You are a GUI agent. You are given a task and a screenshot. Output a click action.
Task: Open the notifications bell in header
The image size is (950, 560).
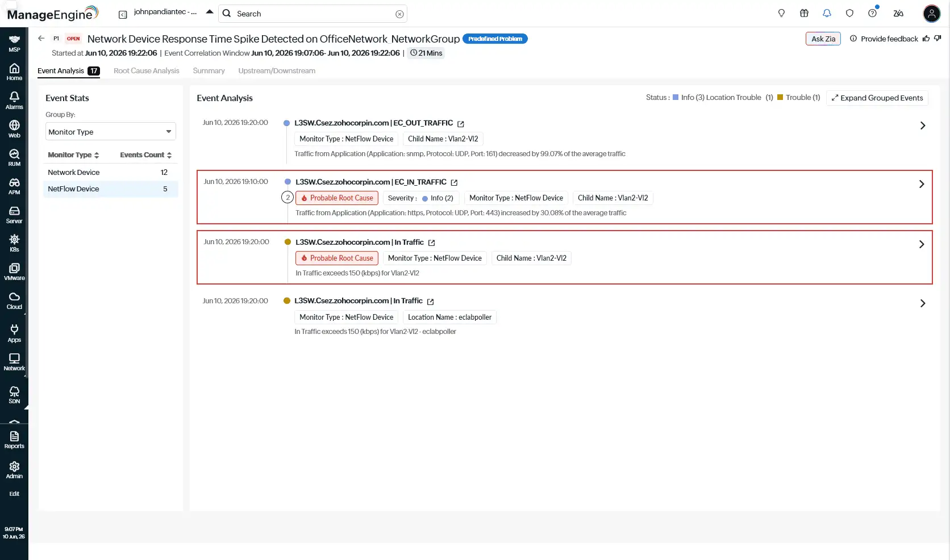pyautogui.click(x=827, y=13)
